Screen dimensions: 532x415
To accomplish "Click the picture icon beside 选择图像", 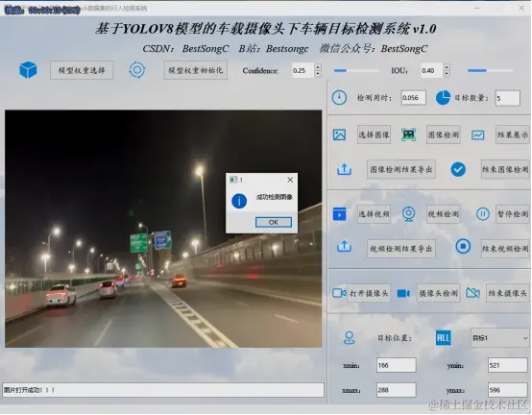I will [339, 134].
